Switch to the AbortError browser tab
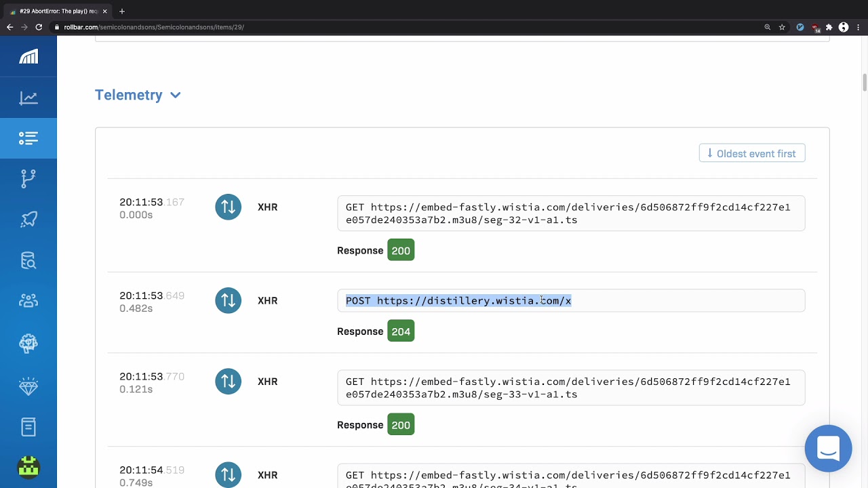The height and width of the screenshot is (488, 868). point(58,11)
